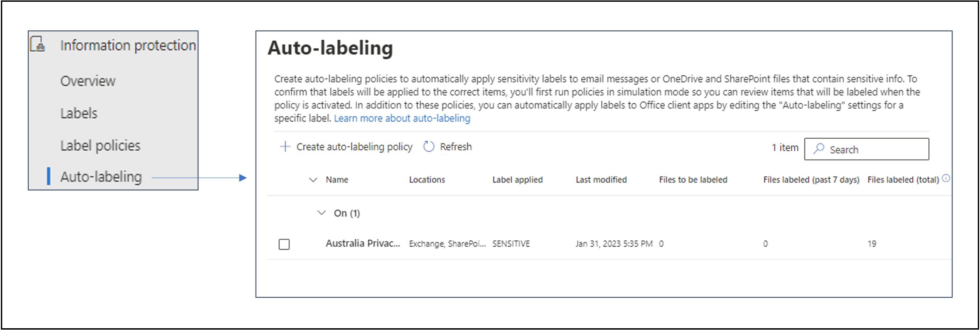The image size is (980, 330).
Task: Click the plus icon for creating policy
Action: (x=285, y=147)
